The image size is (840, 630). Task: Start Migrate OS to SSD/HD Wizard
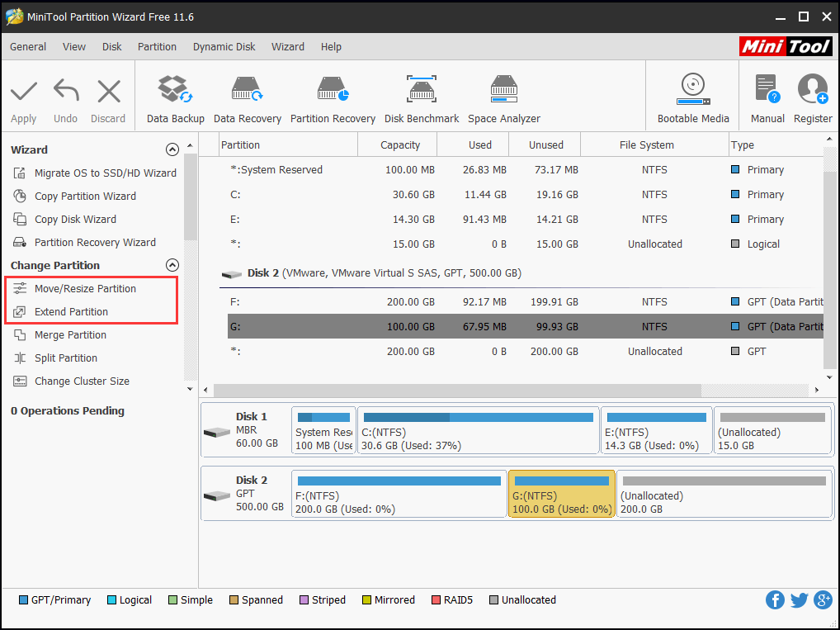(x=105, y=173)
